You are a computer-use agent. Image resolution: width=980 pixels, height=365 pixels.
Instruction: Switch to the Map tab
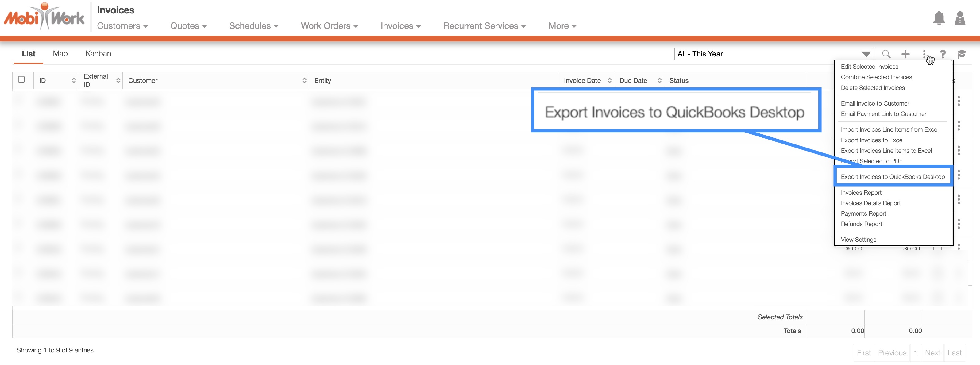pyautogui.click(x=60, y=54)
